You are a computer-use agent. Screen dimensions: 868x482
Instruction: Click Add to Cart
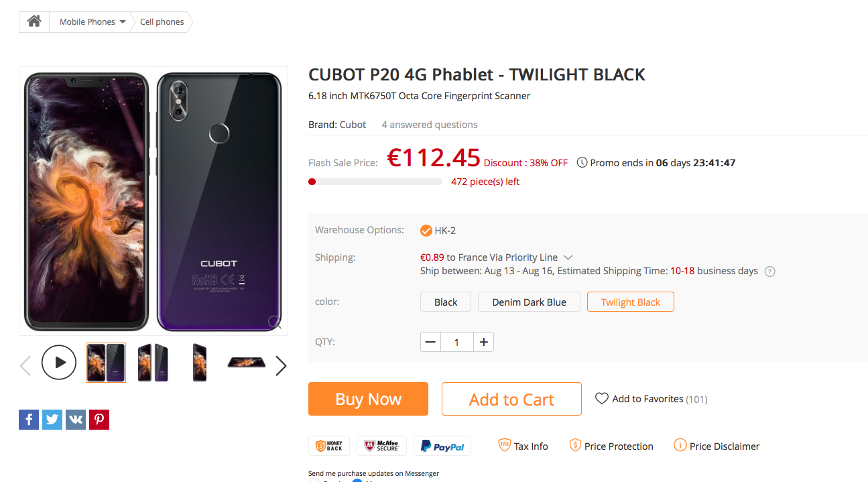pyautogui.click(x=511, y=400)
